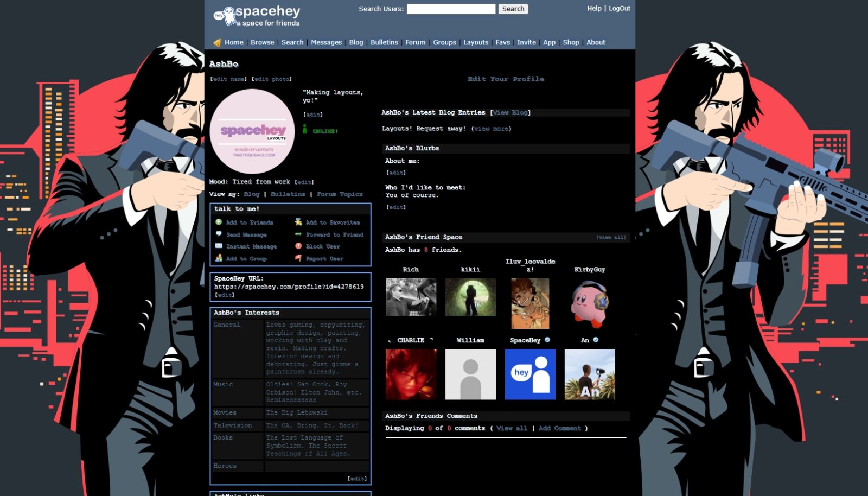Open Instant Message via the envelope icon
The height and width of the screenshot is (496, 868).
(218, 246)
